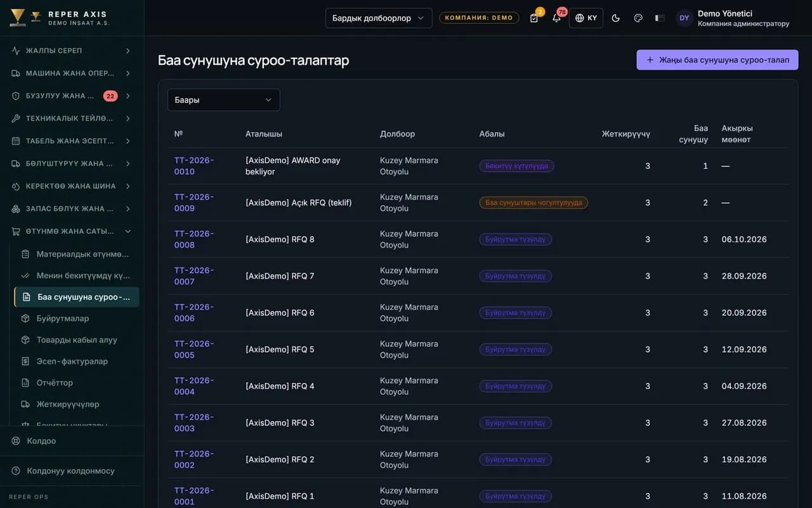Click the Техникалык тейлөө wrench icon
812x508 pixels.
click(16, 118)
